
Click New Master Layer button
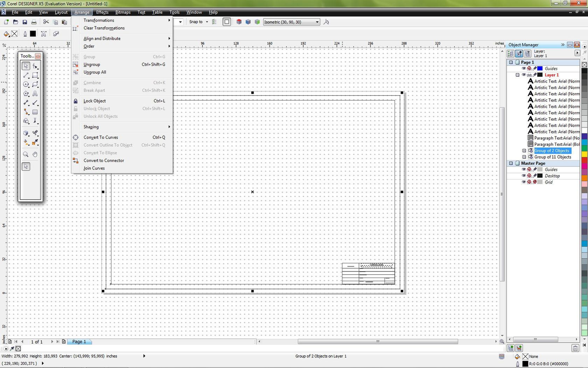pyautogui.click(x=519, y=348)
